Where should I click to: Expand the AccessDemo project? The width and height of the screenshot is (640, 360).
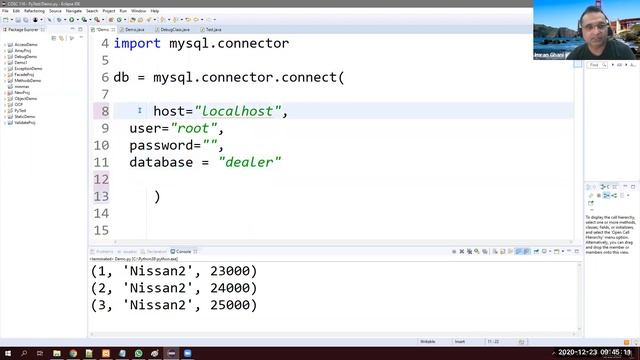[x=5, y=44]
